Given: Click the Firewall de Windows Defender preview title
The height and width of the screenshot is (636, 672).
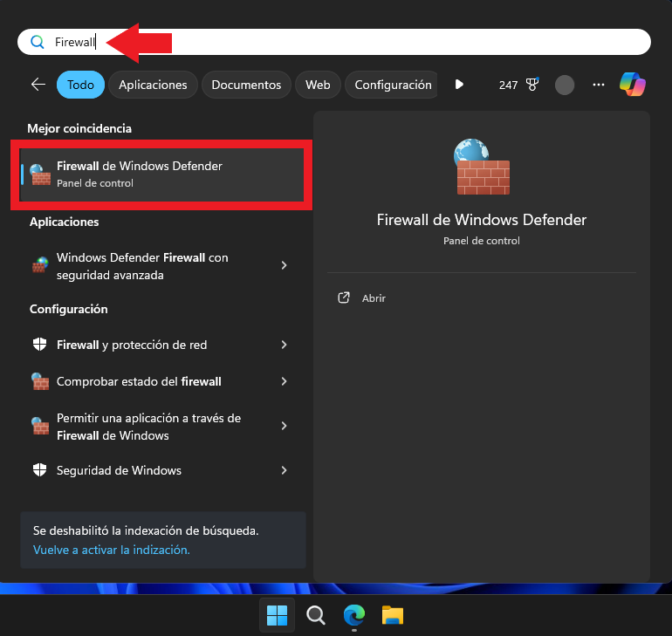Looking at the screenshot, I should (481, 220).
